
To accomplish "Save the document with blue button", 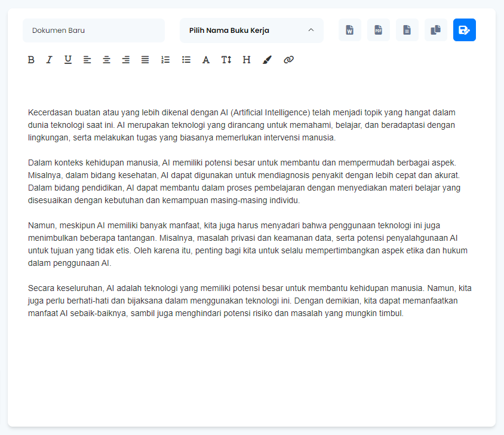I will (465, 30).
